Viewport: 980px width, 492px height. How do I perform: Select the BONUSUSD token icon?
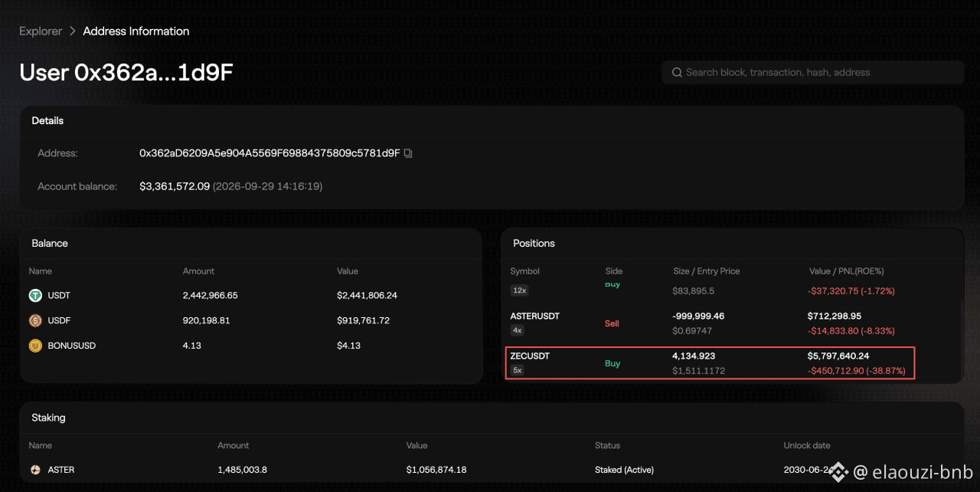[x=35, y=346]
